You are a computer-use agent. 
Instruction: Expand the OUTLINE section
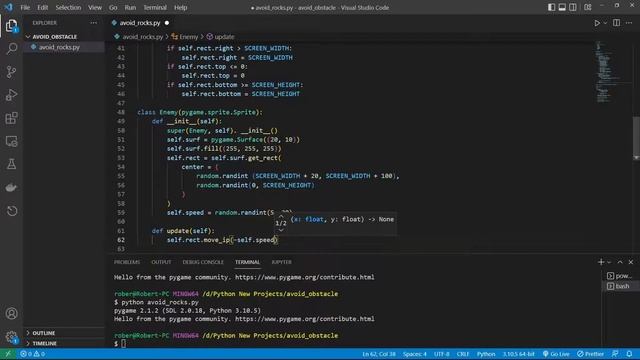point(44,333)
